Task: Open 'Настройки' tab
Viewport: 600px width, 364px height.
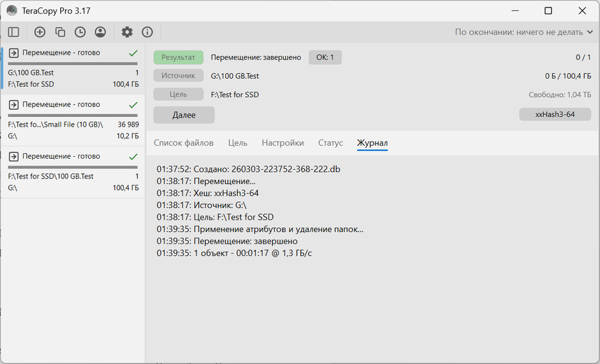Action: 283,143
